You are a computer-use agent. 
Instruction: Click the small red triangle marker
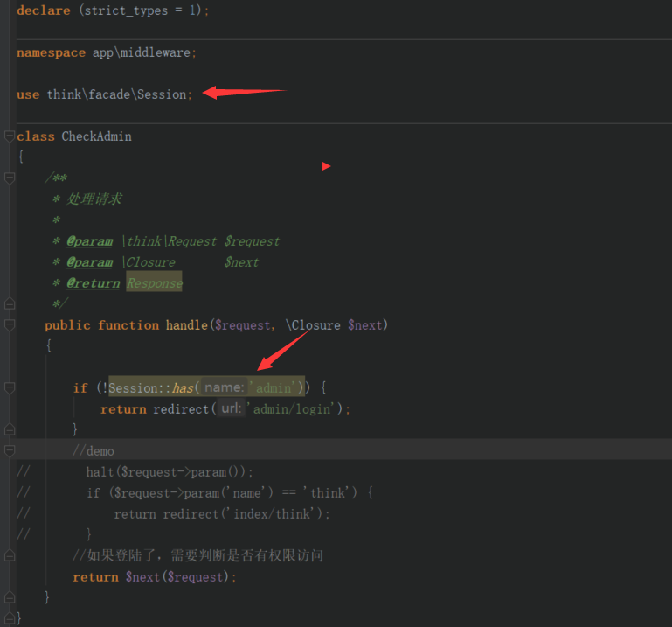point(326,166)
